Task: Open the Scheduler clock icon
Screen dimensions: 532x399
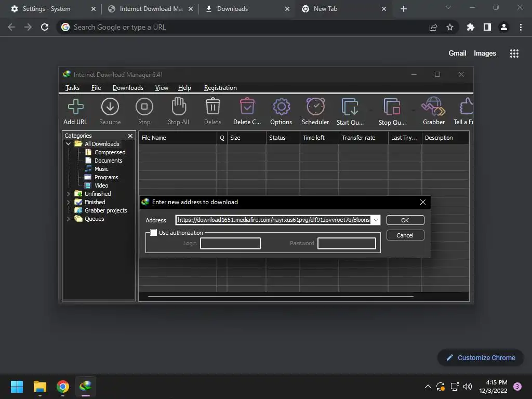Action: 315,106
